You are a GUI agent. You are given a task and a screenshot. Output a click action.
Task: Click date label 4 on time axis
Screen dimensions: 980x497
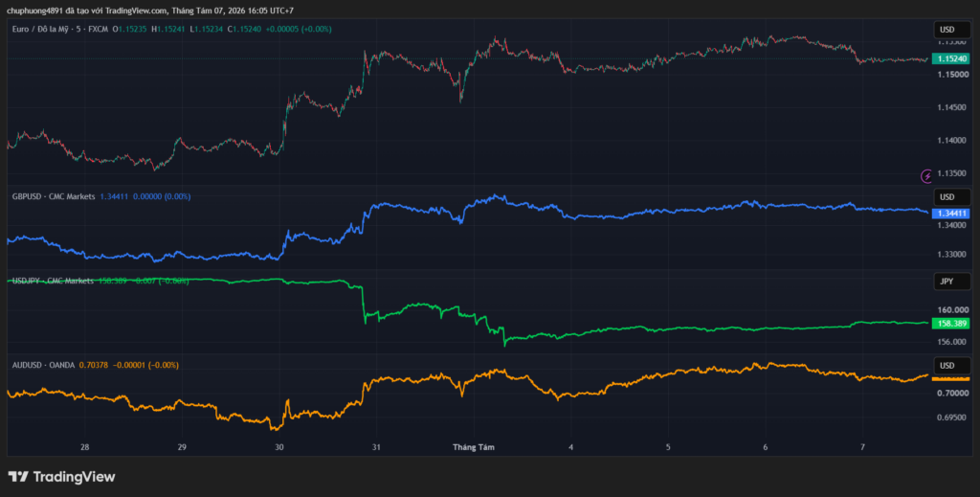pyautogui.click(x=570, y=447)
